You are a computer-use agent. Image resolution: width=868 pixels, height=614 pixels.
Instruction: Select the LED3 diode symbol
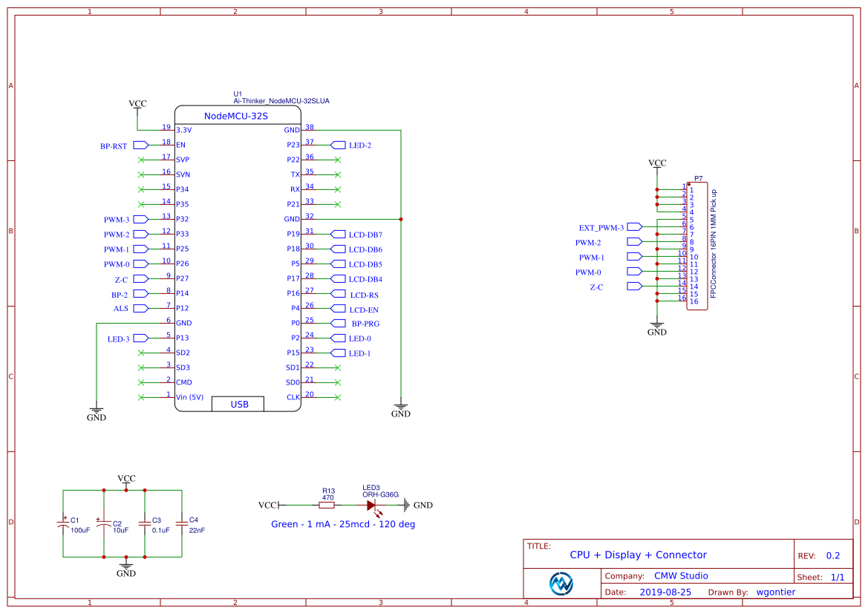click(x=373, y=504)
